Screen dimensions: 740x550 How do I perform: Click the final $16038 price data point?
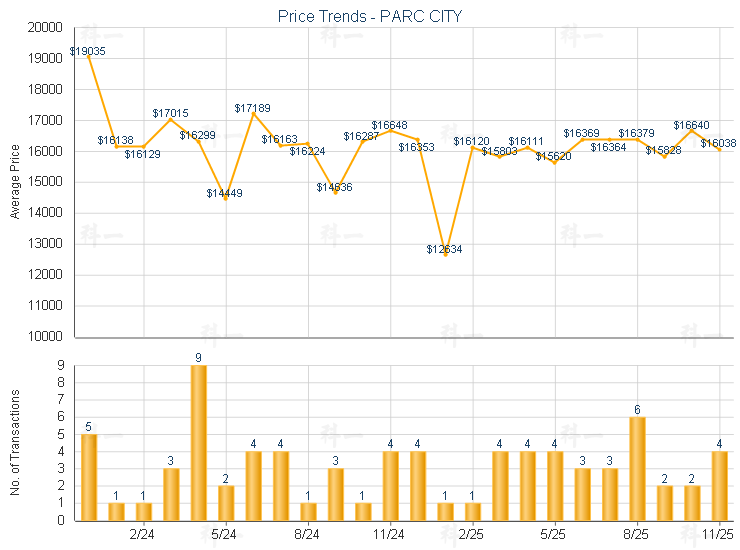(x=719, y=149)
